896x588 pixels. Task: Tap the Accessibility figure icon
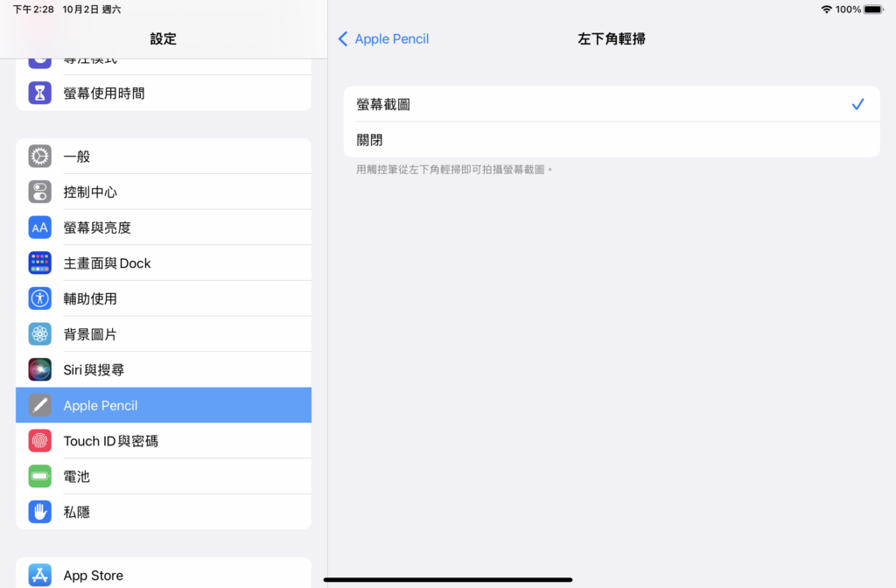pos(40,298)
